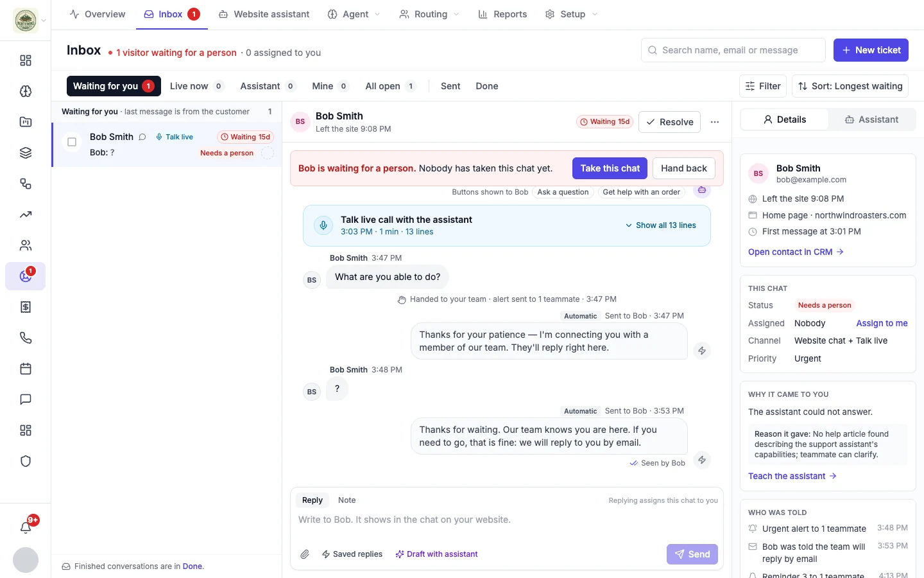
Task: Select the Note tab
Action: tap(346, 500)
